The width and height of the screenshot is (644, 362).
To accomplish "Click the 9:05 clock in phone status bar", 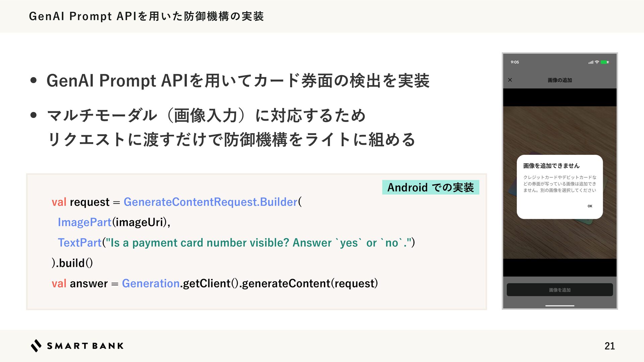I will (x=515, y=62).
